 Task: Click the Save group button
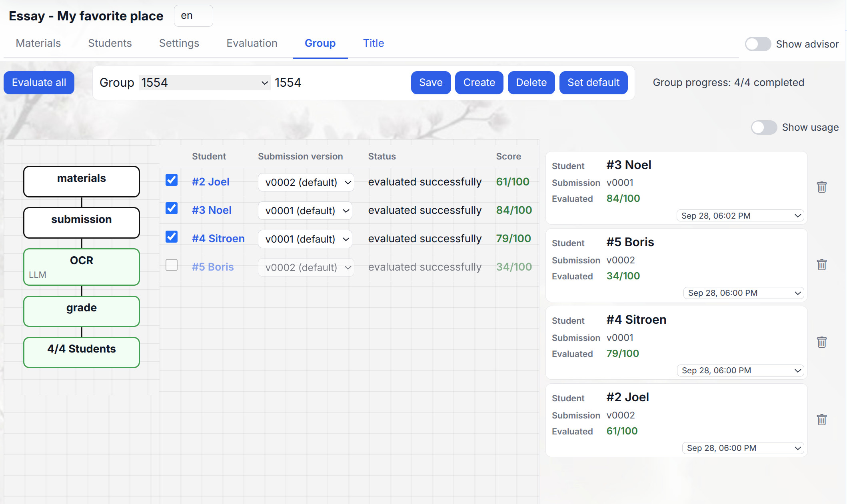tap(431, 83)
